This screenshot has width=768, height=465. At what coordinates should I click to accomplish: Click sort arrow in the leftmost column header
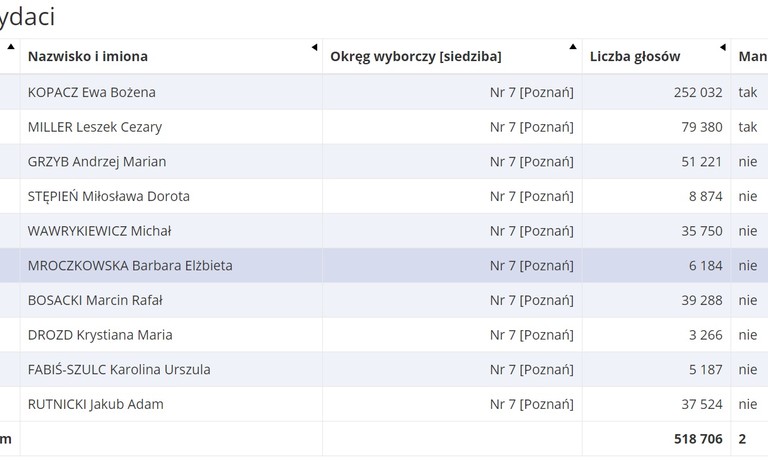coord(11,47)
